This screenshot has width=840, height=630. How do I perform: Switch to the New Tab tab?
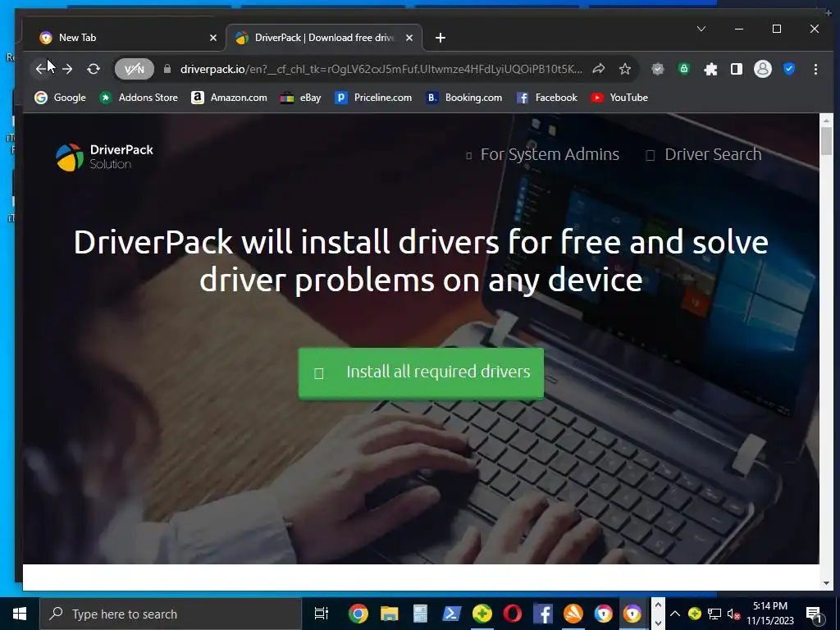coord(125,38)
